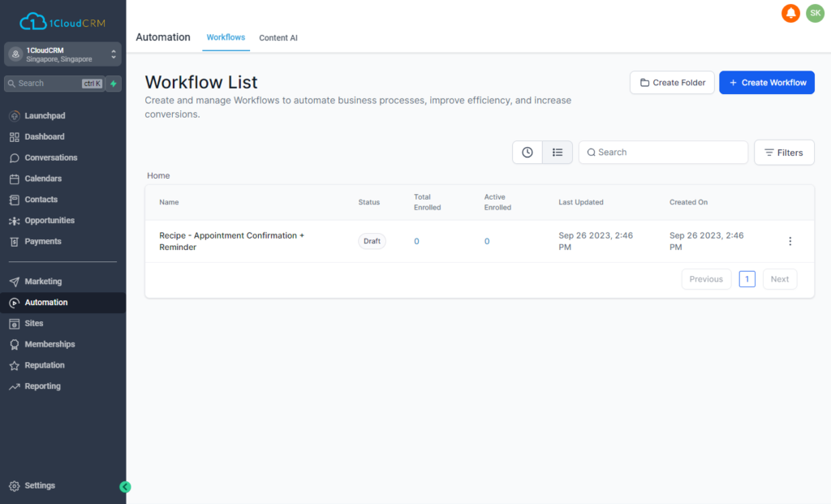Screen dimensions: 831x504
Task: Select the Payments sidebar icon
Action: click(x=45, y=241)
